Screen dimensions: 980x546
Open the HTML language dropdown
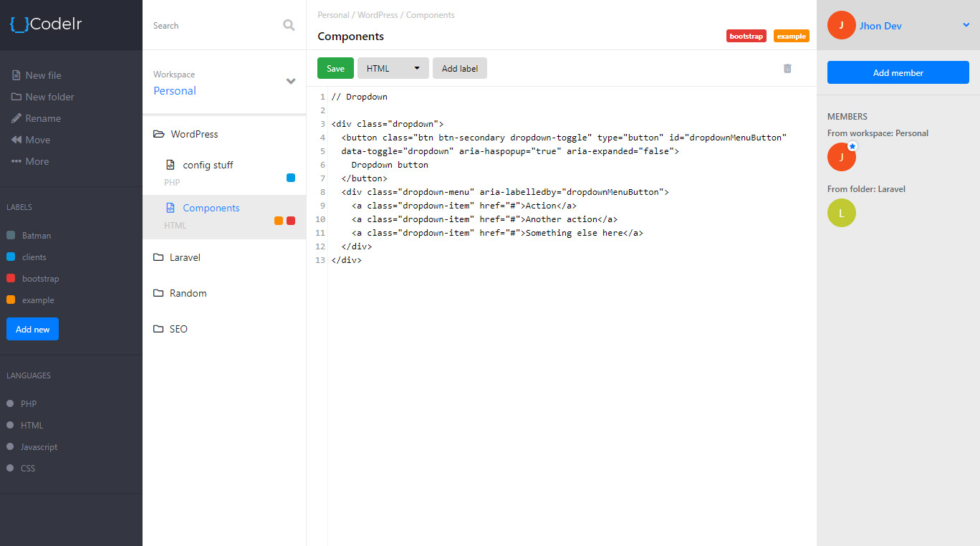tap(393, 69)
